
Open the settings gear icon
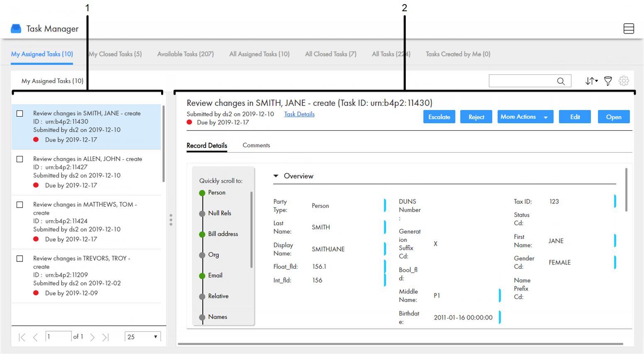pos(624,81)
